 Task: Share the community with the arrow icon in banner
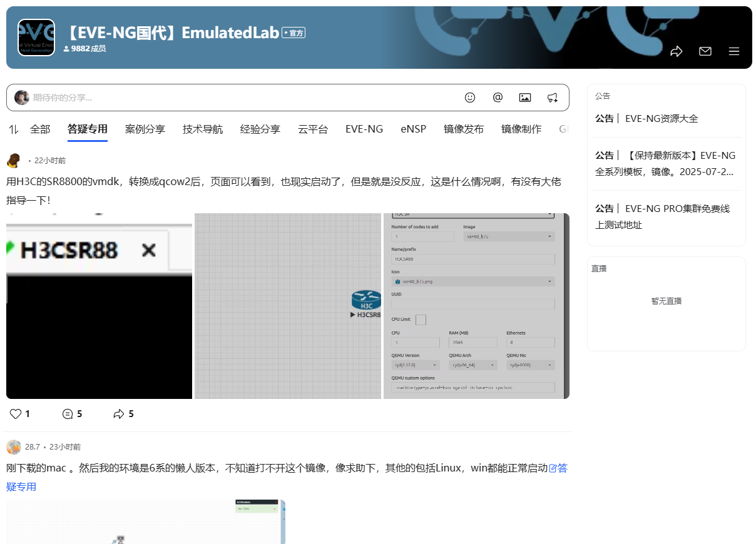click(x=676, y=51)
